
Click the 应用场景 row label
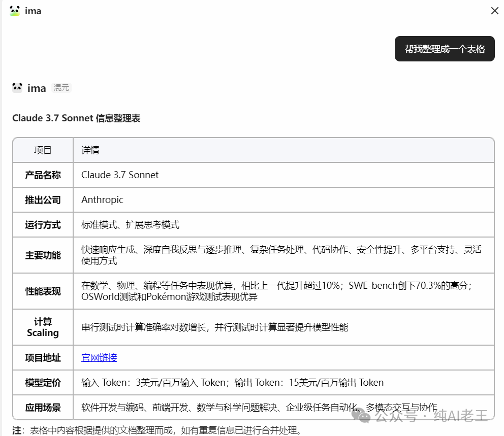pyautogui.click(x=43, y=408)
